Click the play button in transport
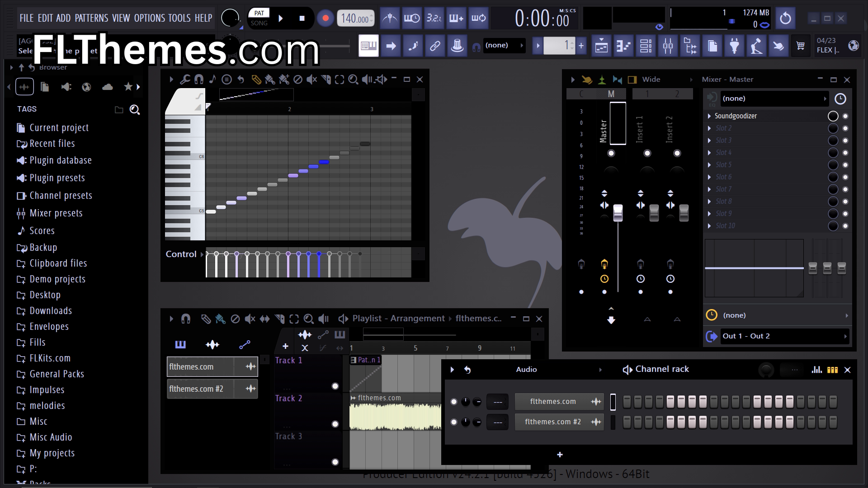Screen dimensions: 868x488 (x=281, y=19)
